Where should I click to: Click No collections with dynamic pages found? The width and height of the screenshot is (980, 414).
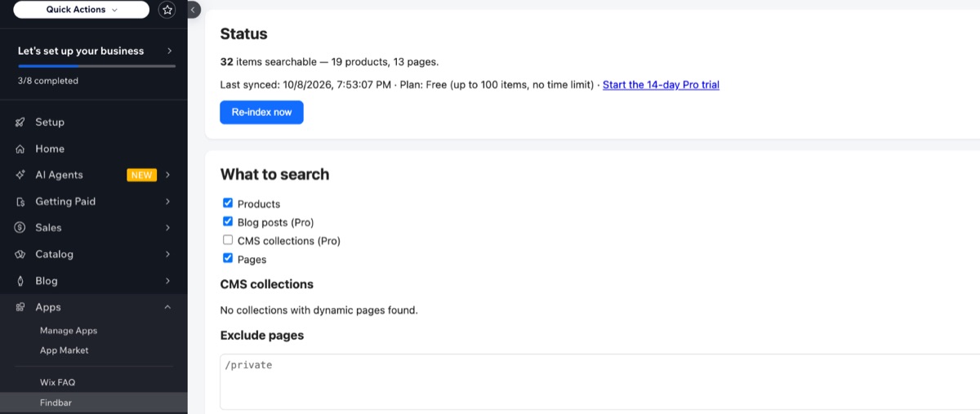click(x=318, y=310)
